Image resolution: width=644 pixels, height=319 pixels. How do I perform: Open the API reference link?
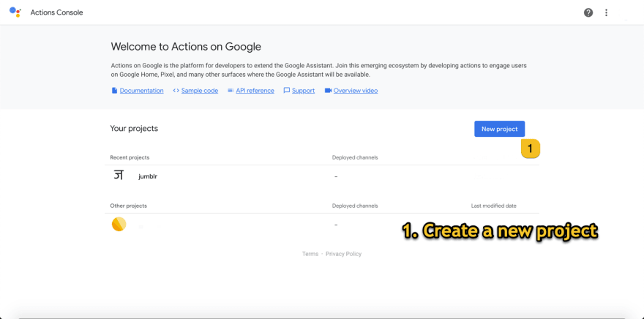[x=255, y=91]
